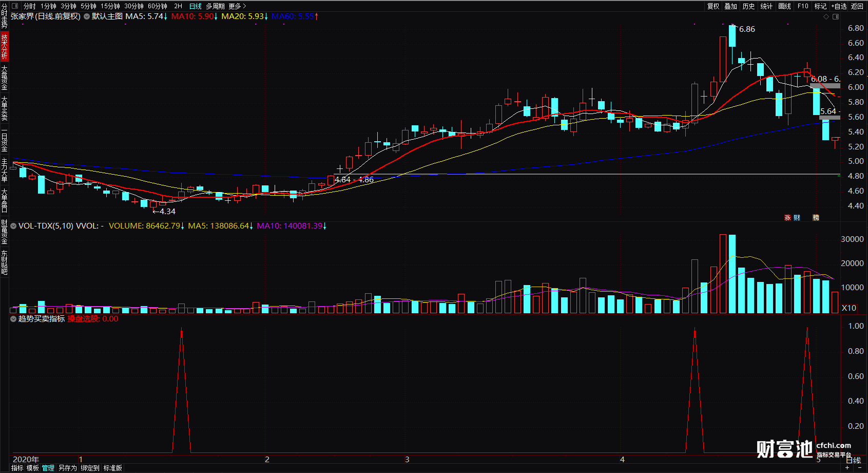Click the volume MA10: 140081.39 readout
The image size is (868, 473).
292,226
